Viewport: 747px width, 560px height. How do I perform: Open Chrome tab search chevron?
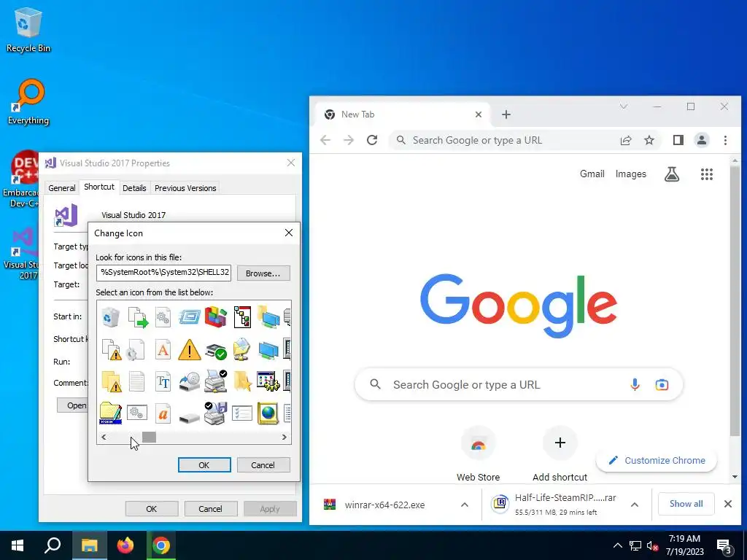pos(623,106)
